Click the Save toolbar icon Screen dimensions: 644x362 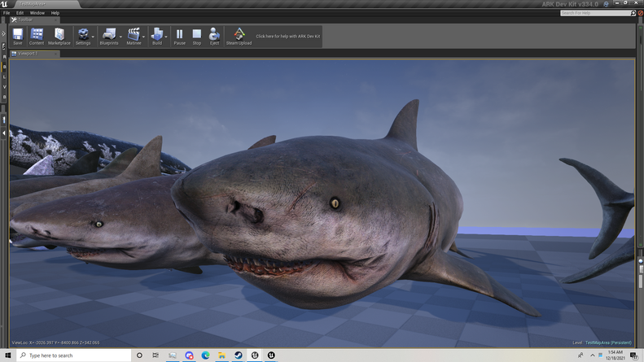18,36
